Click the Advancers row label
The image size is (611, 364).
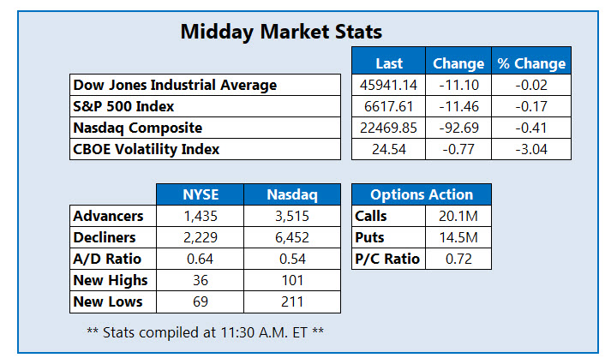tap(109, 216)
